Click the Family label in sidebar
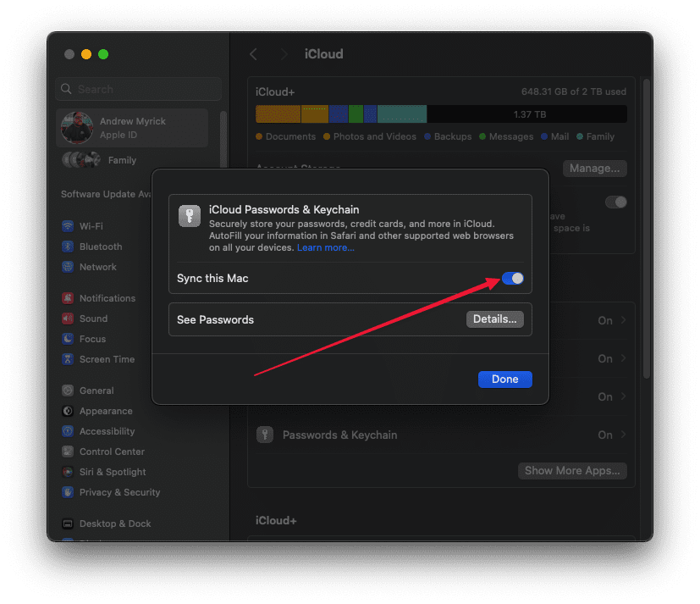The height and width of the screenshot is (604, 700). (x=123, y=160)
